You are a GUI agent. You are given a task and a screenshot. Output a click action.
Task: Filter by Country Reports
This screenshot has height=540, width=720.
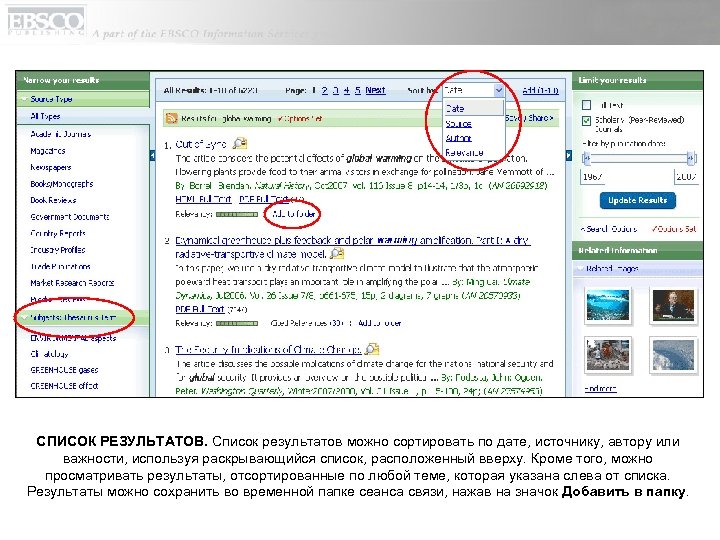coord(58,233)
